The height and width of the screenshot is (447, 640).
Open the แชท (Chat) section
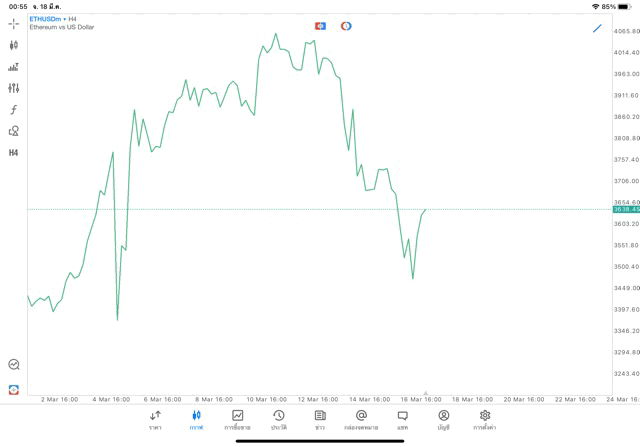coord(402,420)
